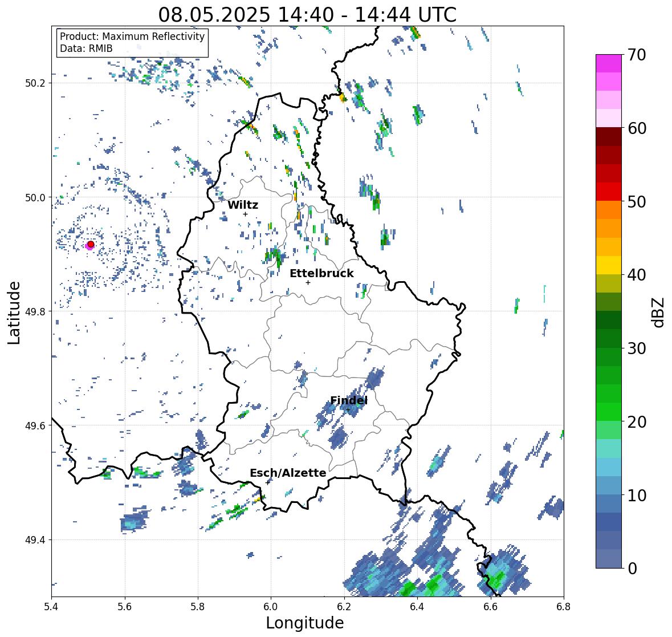Image resolution: width=672 pixels, height=637 pixels.
Task: Click the Longitude axis label
Action: point(305,623)
